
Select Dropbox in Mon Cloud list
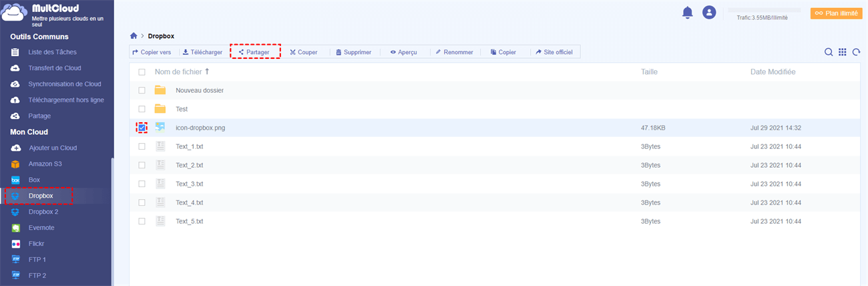pyautogui.click(x=41, y=196)
